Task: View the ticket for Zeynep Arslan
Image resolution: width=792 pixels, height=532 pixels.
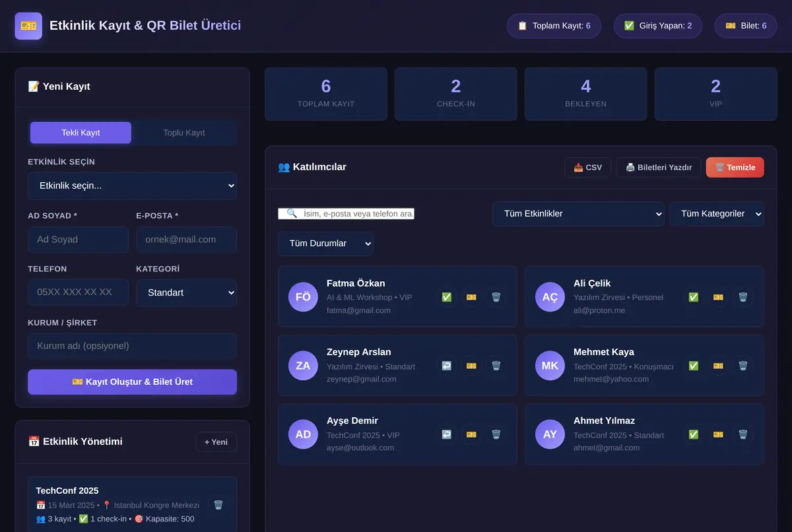Action: [471, 366]
